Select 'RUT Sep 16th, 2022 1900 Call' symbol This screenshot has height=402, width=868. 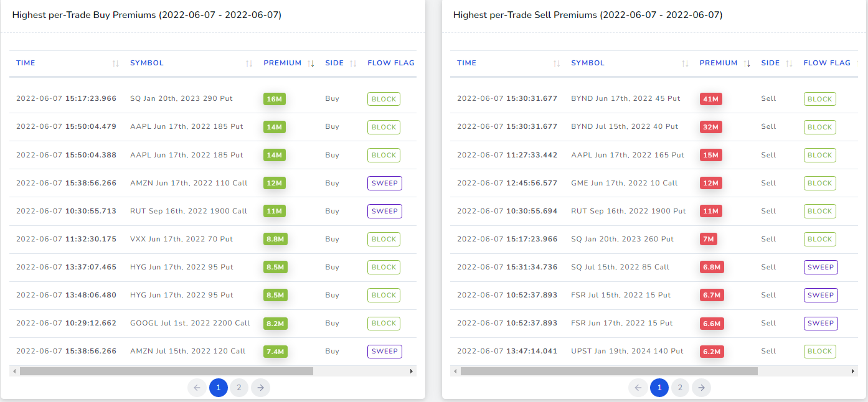(x=189, y=211)
